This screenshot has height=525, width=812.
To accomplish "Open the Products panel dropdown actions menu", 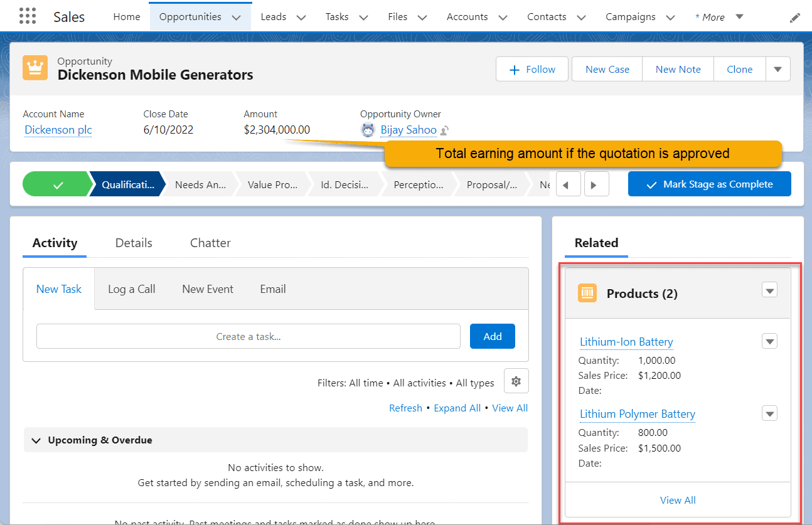I will tap(769, 290).
